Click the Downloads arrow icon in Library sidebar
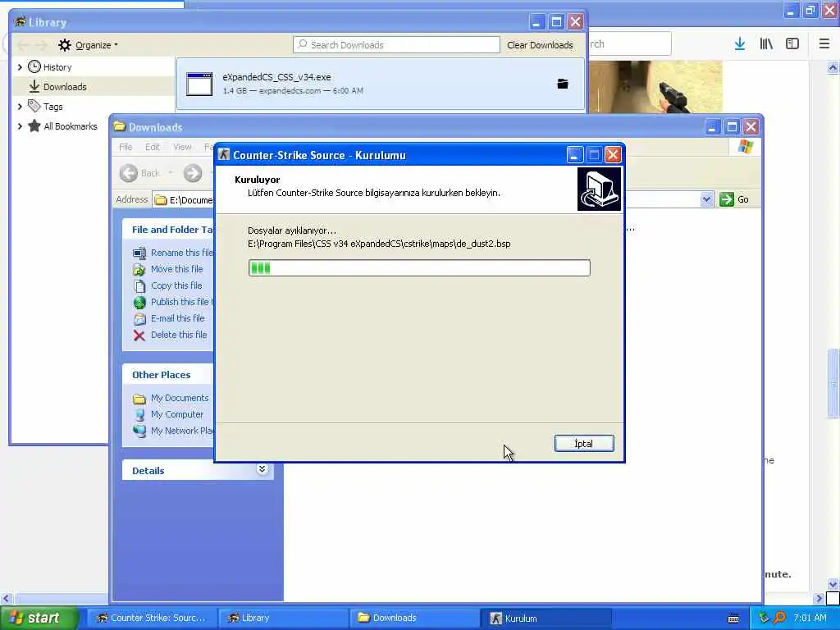This screenshot has width=840, height=630. [x=34, y=86]
